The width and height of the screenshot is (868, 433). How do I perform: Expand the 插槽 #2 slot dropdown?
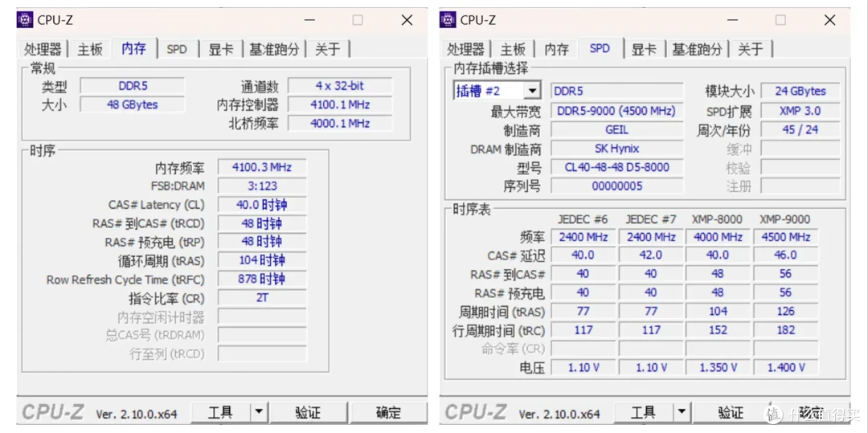[x=533, y=91]
